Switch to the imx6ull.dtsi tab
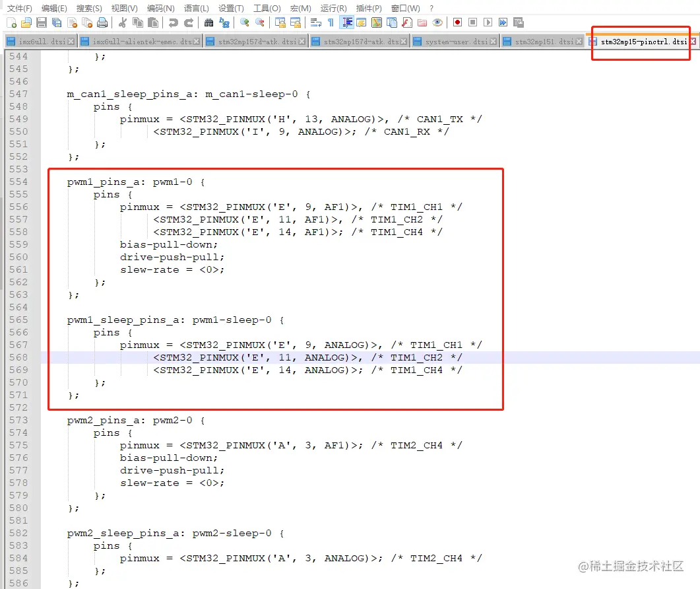The image size is (700, 589). coord(41,42)
